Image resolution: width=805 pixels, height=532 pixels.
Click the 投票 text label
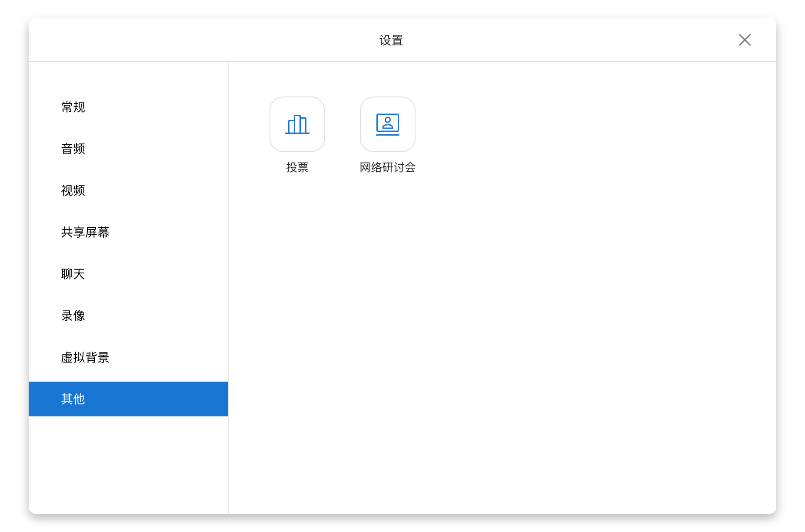[x=297, y=167]
